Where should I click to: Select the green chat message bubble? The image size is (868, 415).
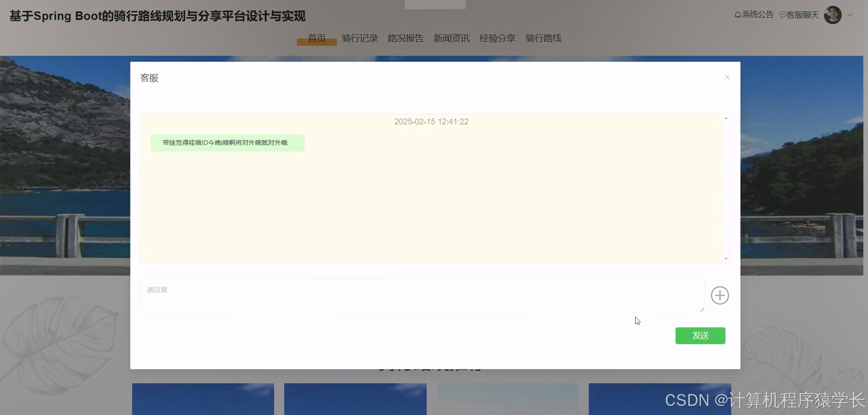point(227,143)
